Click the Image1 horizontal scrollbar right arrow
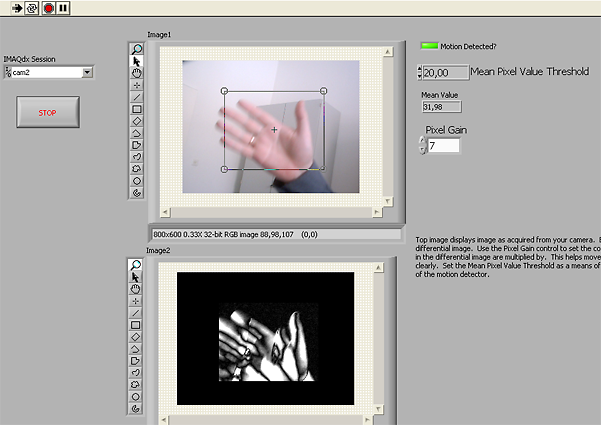The height and width of the screenshot is (425, 601). coord(377,212)
